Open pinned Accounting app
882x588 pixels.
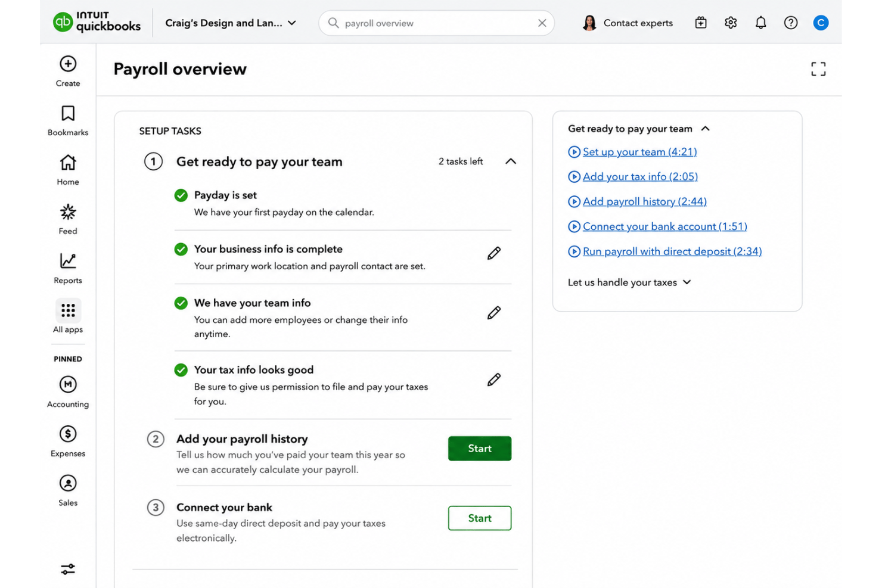click(68, 391)
